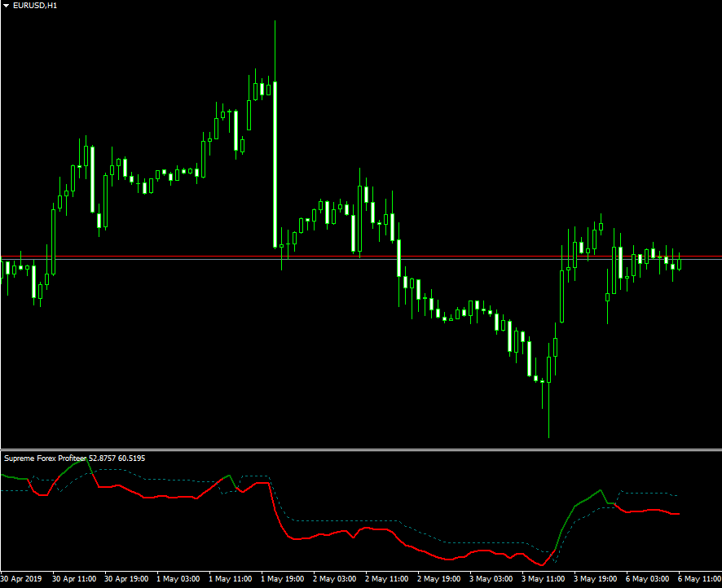722x588 pixels.
Task: Open the dropdown arrow beside EURUSD,H1
Action: click(x=6, y=6)
